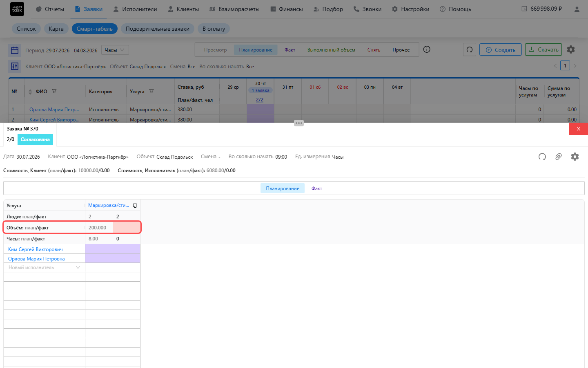This screenshot has width=588, height=368.
Task: Toggle the ФИО column filter icon
Action: point(54,92)
